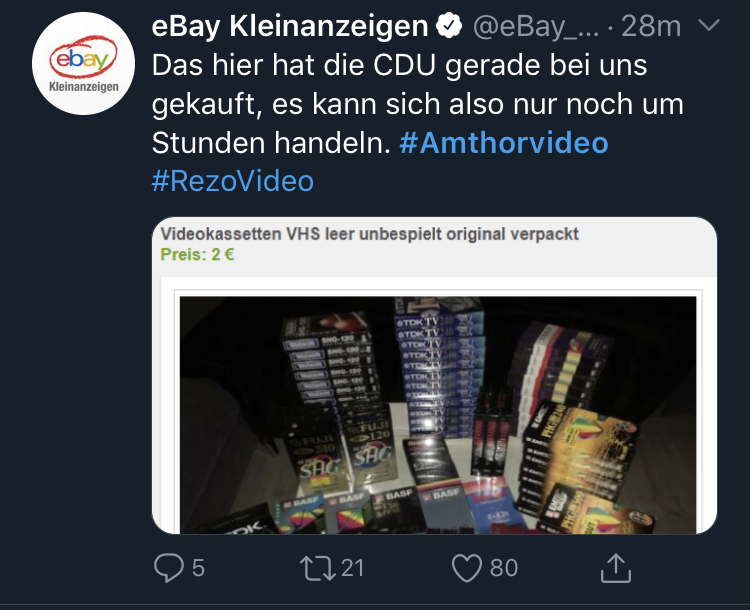
Task: Click the retweet count number 21
Action: (x=353, y=568)
